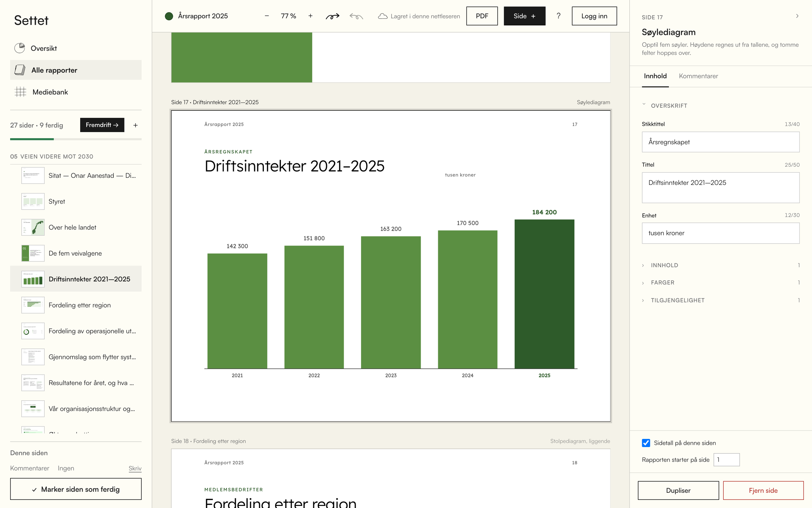Click the green report color dot
The image size is (812, 508).
pos(169,16)
